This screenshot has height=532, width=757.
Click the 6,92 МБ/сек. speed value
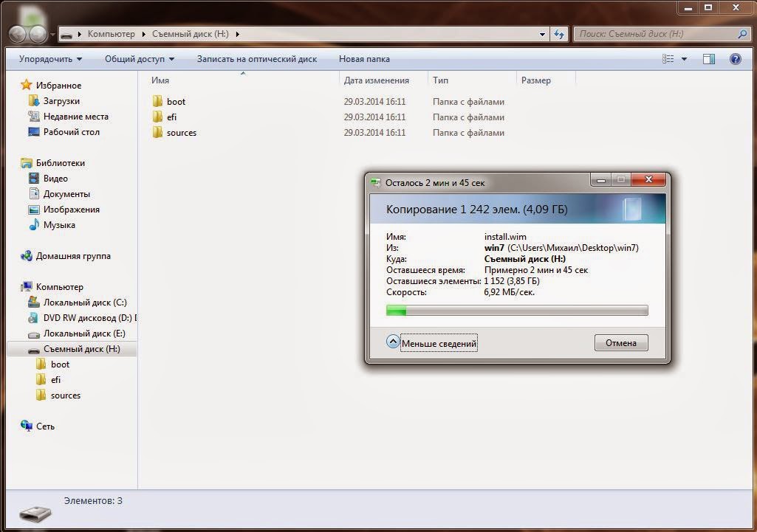tap(510, 292)
